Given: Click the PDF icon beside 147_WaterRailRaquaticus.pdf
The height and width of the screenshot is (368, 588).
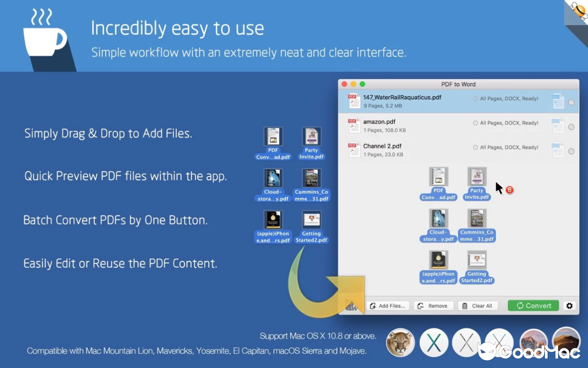Looking at the screenshot, I should 354,101.
